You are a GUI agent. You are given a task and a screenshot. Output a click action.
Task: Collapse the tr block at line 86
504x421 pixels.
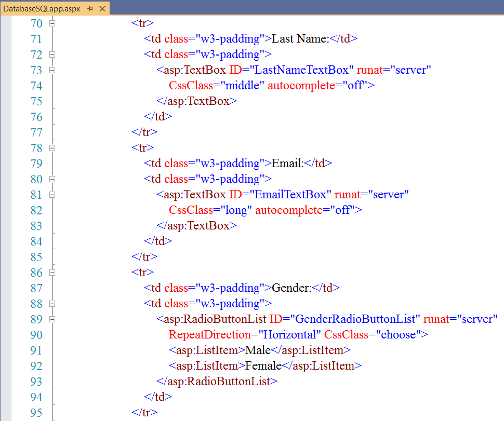point(51,273)
